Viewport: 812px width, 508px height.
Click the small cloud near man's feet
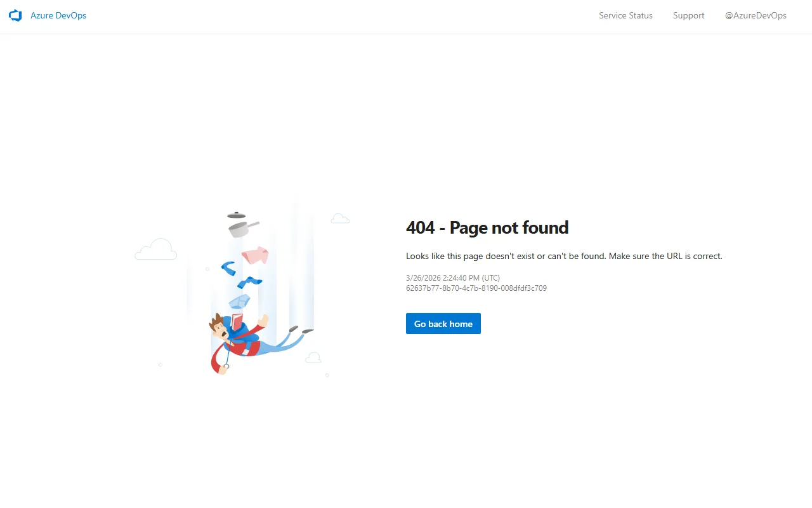pos(313,358)
